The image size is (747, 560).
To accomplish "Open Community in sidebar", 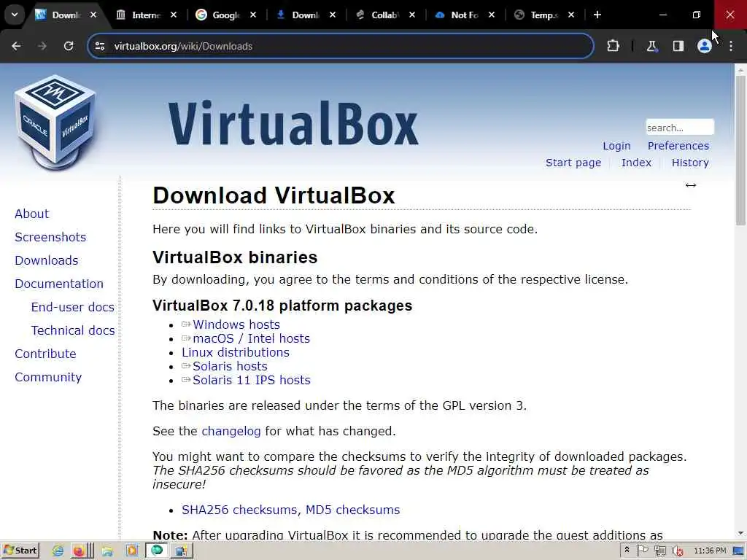I will click(x=48, y=377).
